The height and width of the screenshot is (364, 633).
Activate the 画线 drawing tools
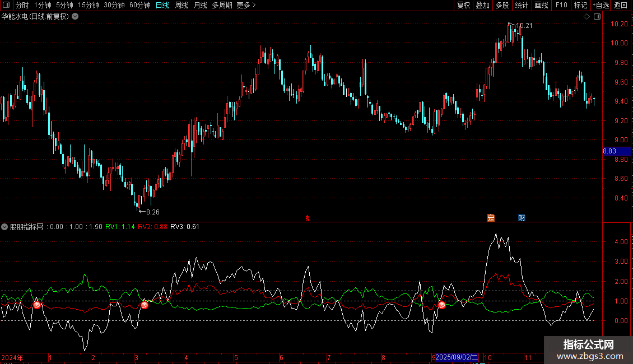click(x=541, y=5)
